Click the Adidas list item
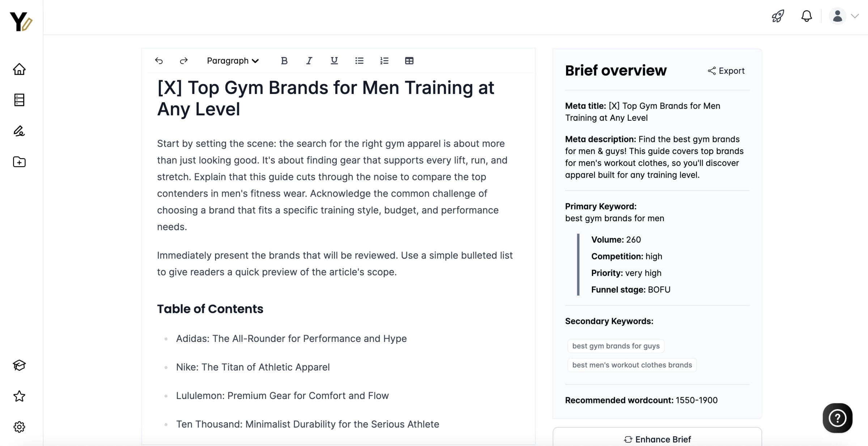Screen dimensions: 868x446 [292, 339]
